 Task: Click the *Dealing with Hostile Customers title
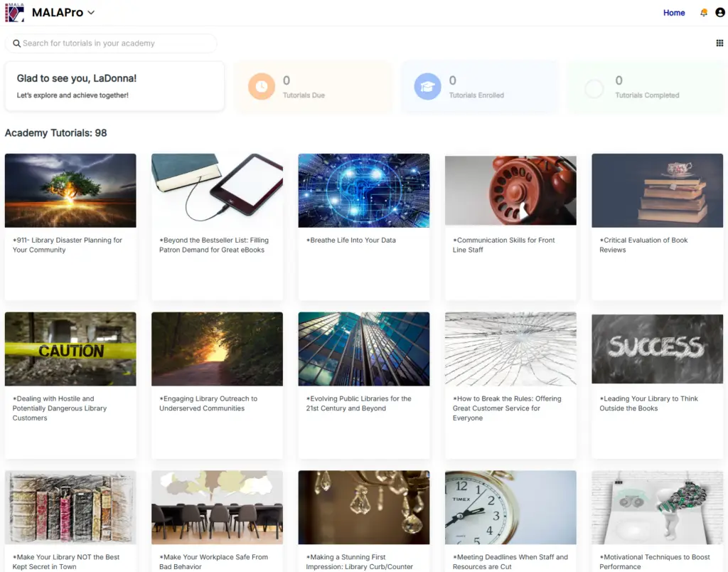[60, 408]
